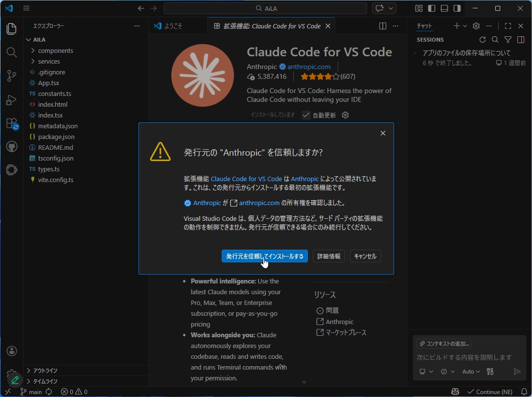Image resolution: width=532 pixels, height=397 pixels.
Task: Open the Source Control icon
Action: point(11,76)
